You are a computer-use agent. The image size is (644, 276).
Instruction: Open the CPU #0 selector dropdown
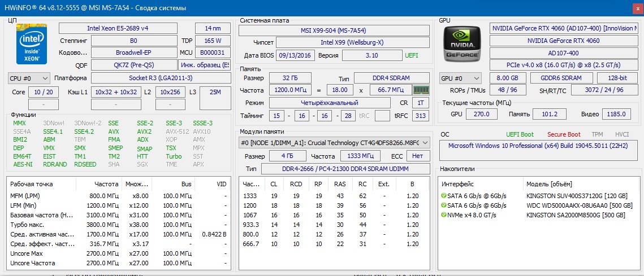pyautogui.click(x=29, y=78)
